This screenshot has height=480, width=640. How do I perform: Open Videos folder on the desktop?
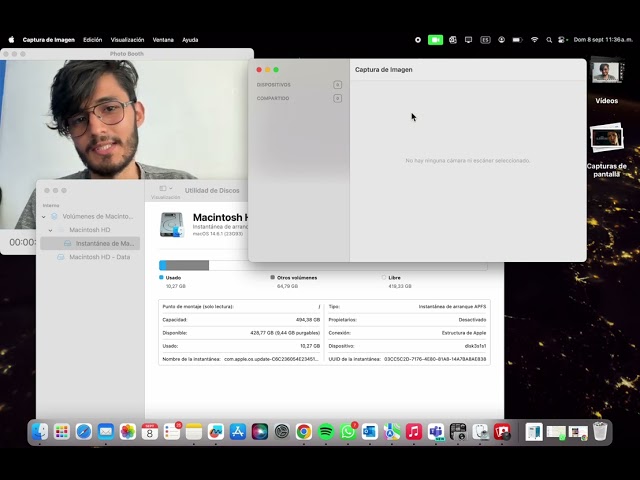coord(607,82)
